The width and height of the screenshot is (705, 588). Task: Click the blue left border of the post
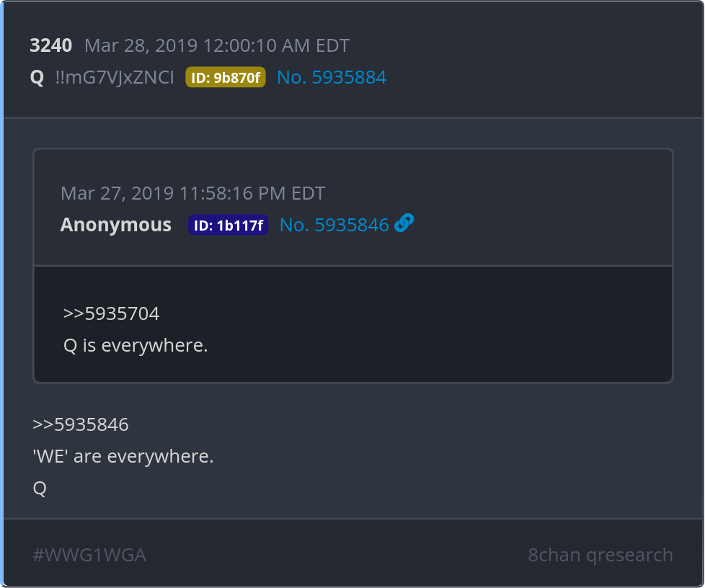click(x=2, y=288)
